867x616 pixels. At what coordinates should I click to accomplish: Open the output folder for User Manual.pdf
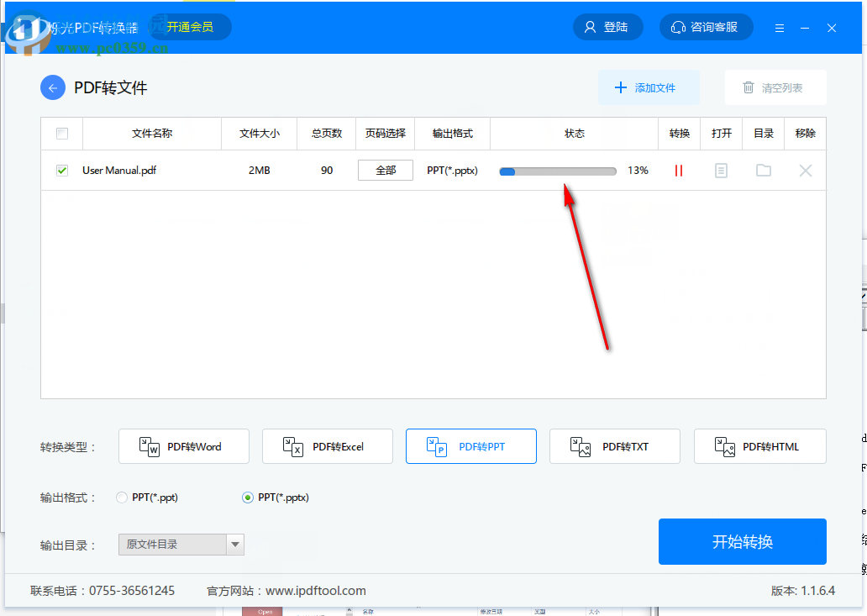763,170
